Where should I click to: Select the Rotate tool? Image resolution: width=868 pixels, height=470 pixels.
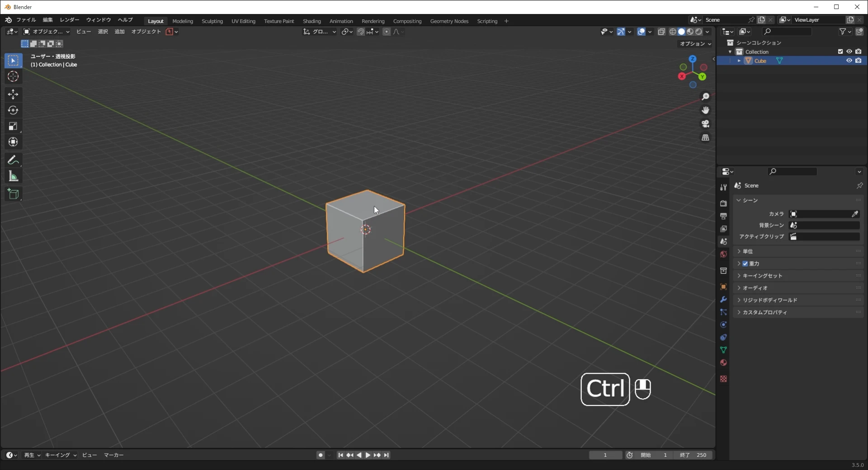coord(13,110)
